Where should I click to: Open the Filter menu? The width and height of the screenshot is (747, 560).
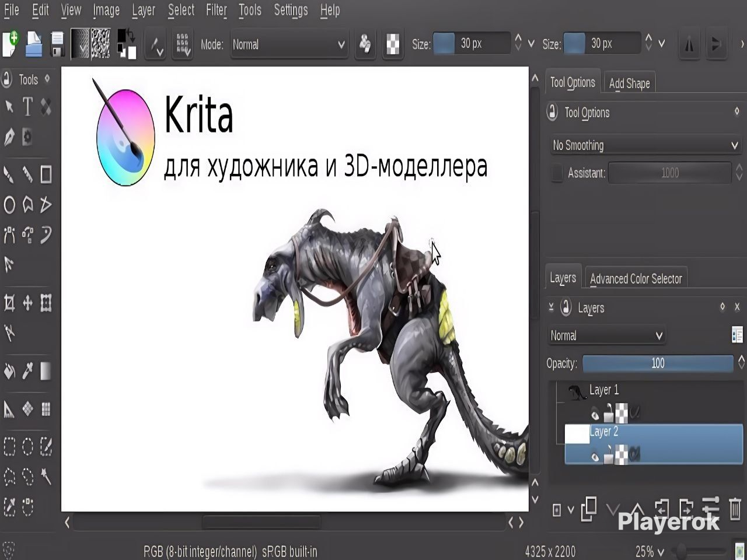[216, 10]
